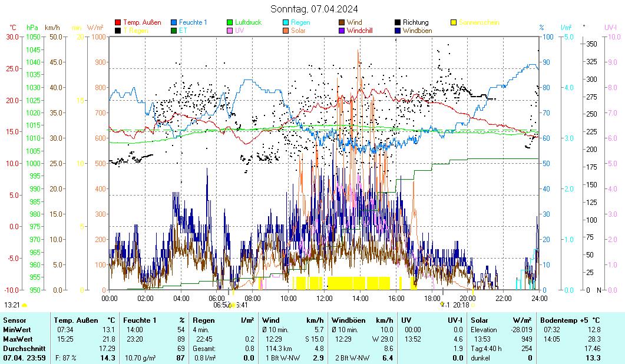Click the red Temp. Außen legend swatch
The width and height of the screenshot is (625, 364).
(x=118, y=23)
